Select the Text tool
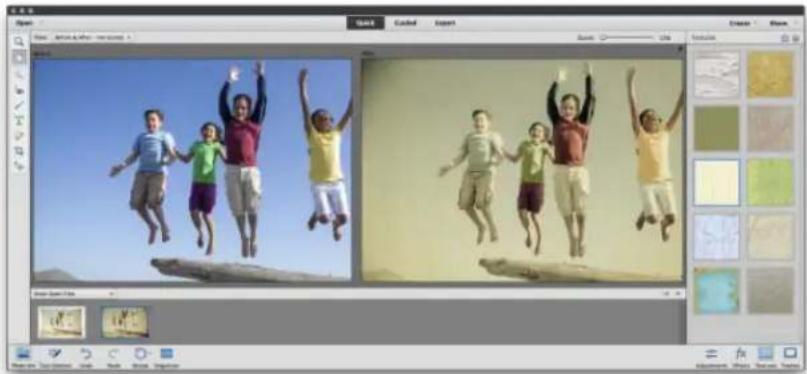 pyautogui.click(x=19, y=120)
